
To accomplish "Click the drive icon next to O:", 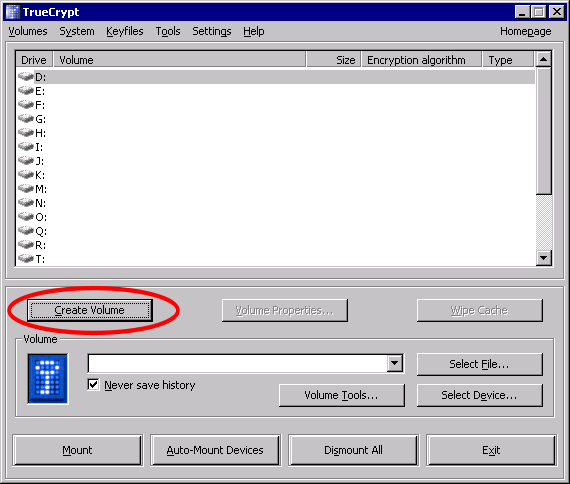I will pos(26,217).
